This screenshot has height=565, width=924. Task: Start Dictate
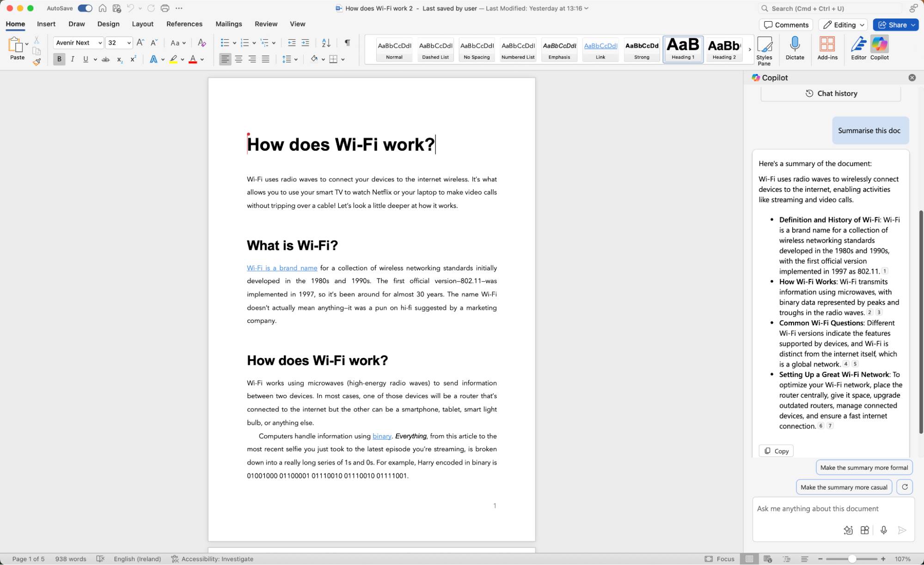[795, 48]
